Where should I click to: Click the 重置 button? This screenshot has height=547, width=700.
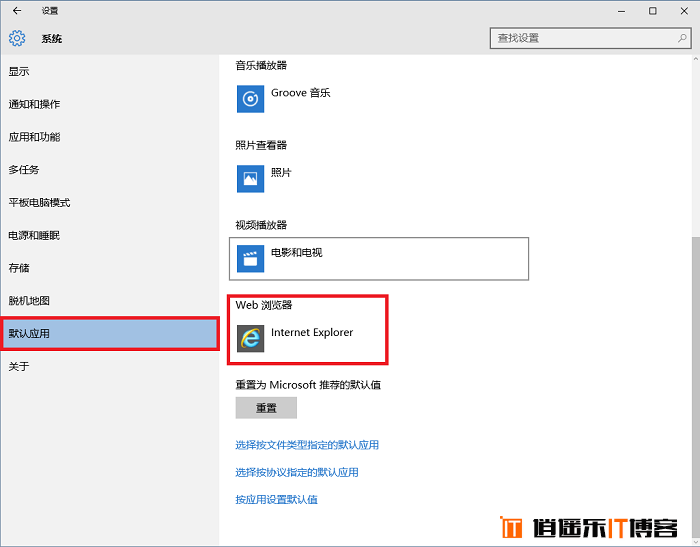tap(266, 408)
